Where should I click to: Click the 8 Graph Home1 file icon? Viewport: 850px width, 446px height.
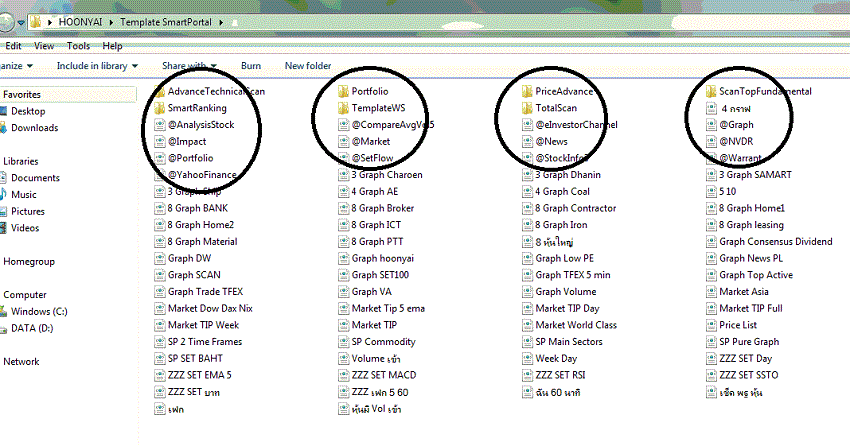coord(711,208)
